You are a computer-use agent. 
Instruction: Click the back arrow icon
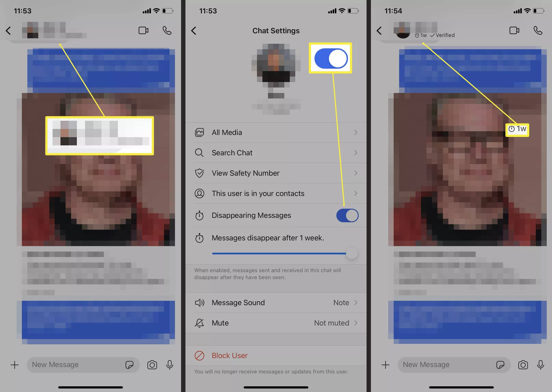(x=9, y=30)
